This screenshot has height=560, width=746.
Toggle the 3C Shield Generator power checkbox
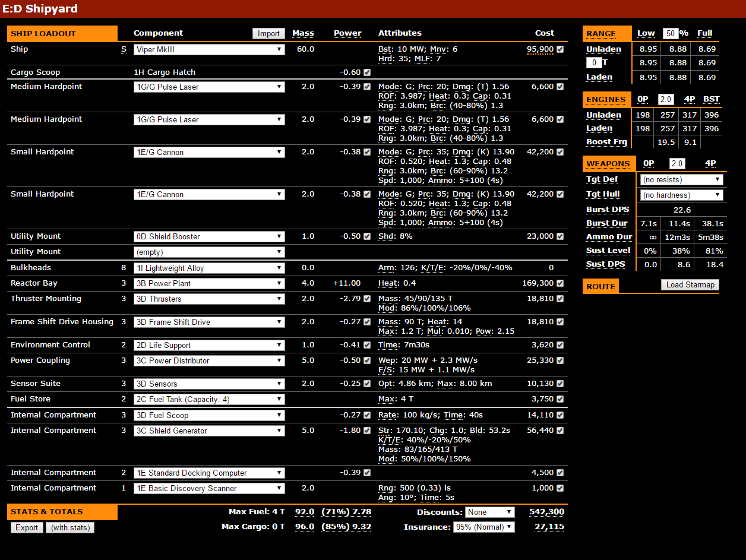[367, 431]
